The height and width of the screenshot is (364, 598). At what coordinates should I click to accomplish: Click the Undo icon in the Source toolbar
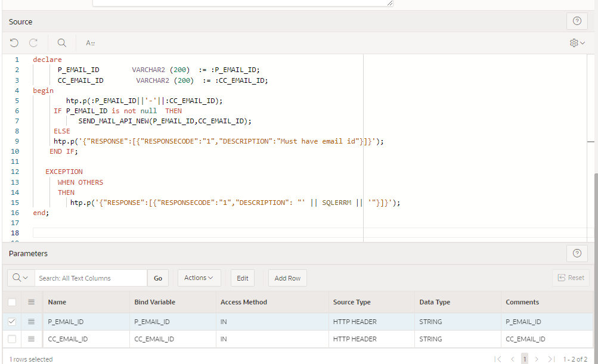(14, 42)
